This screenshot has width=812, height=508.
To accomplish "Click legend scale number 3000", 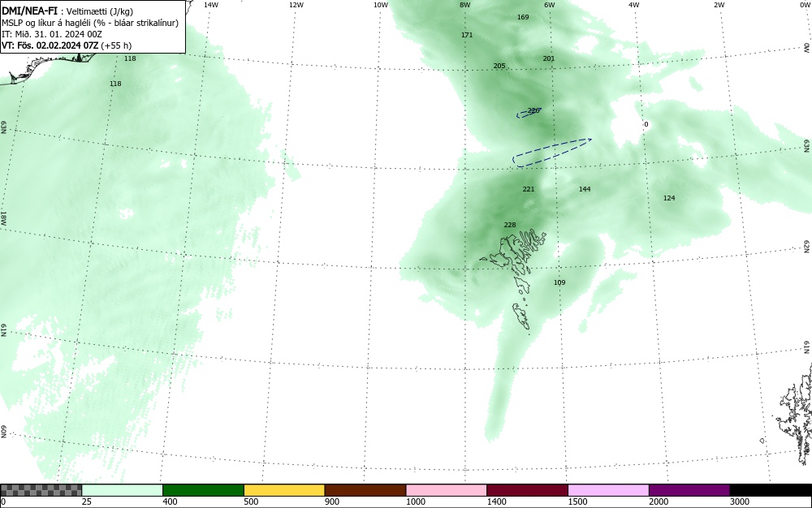I will click(x=740, y=502).
